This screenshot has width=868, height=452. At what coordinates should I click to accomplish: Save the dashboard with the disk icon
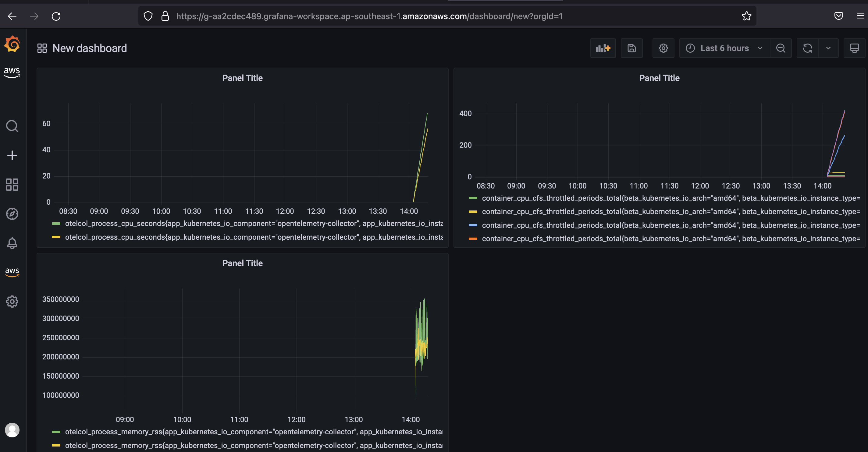tap(631, 48)
